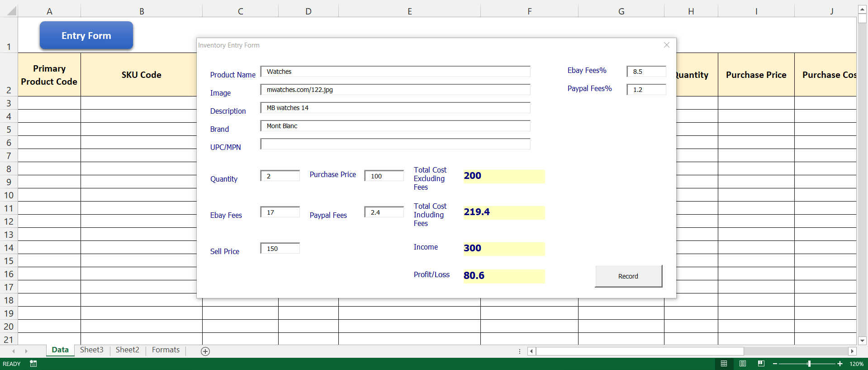Click the previous sheet navigation arrow
Screen dimensions: 868x370
pyautogui.click(x=14, y=351)
